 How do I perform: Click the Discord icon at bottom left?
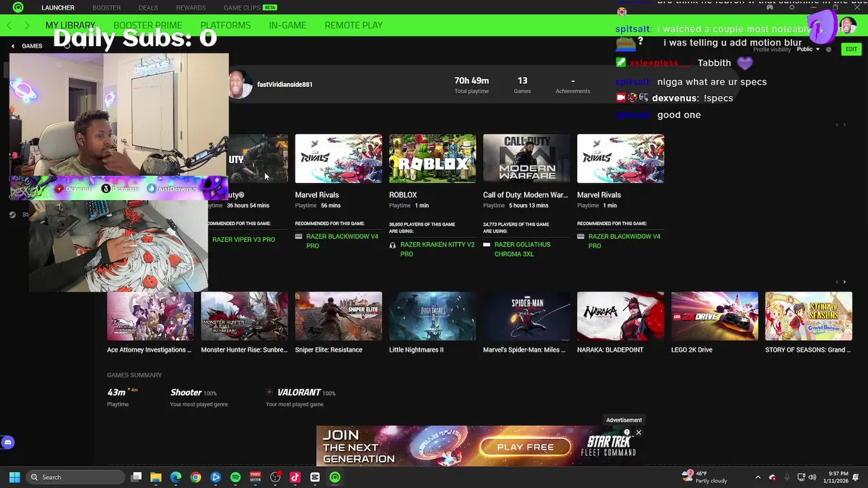(8, 443)
